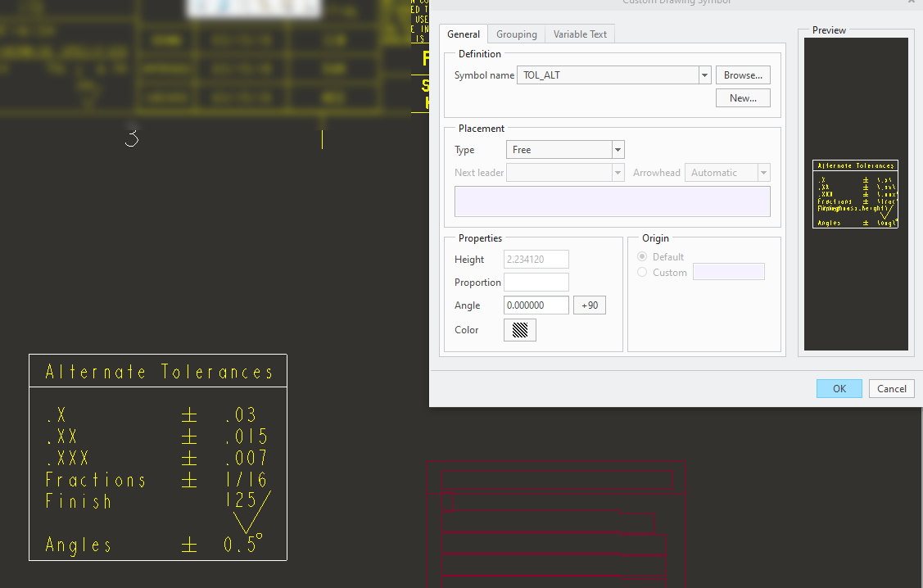Open the Variable Text tab
Image resolution: width=923 pixels, height=588 pixels.
point(580,34)
